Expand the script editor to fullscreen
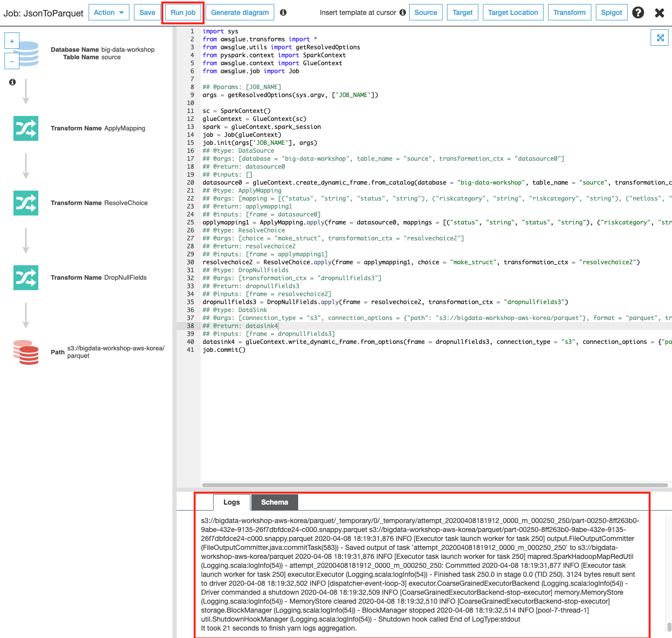This screenshot has width=672, height=638. coord(660,38)
